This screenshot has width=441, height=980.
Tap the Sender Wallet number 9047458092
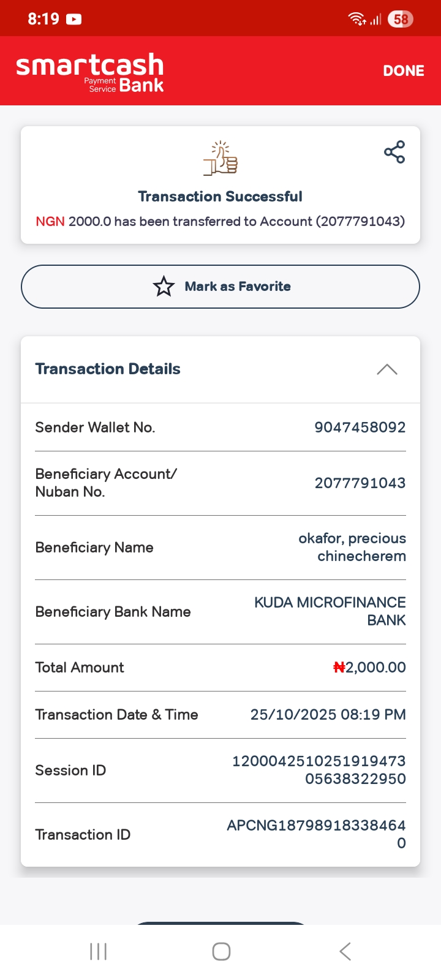(360, 428)
